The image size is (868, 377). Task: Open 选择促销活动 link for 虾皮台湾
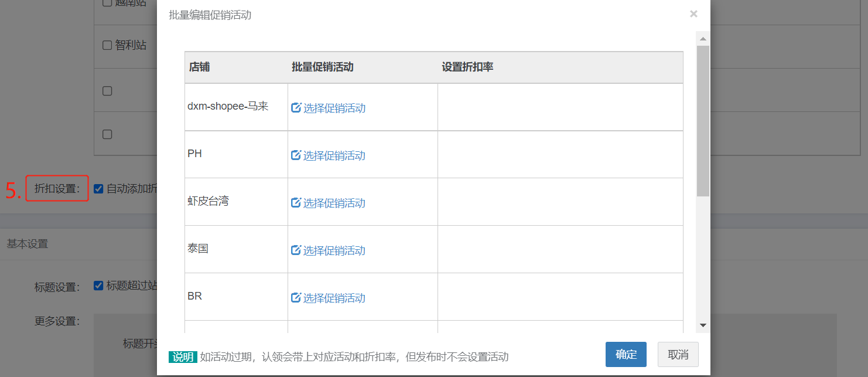[334, 203]
